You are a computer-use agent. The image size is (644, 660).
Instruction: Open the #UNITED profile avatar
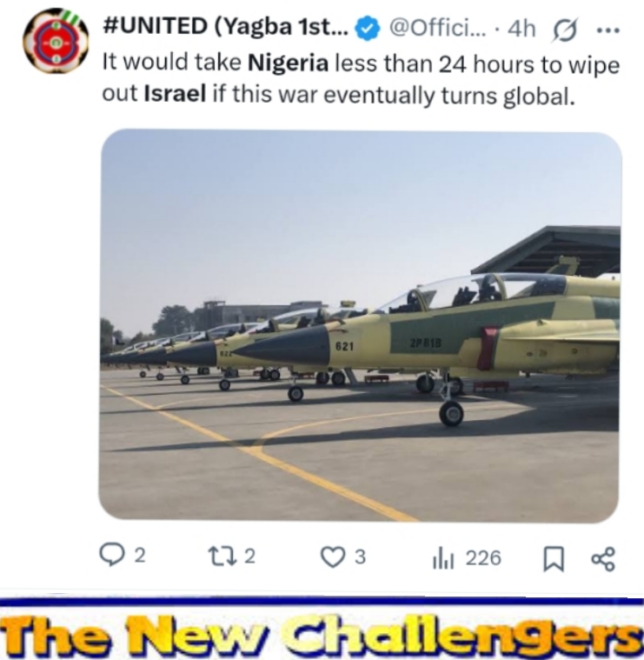point(56,41)
